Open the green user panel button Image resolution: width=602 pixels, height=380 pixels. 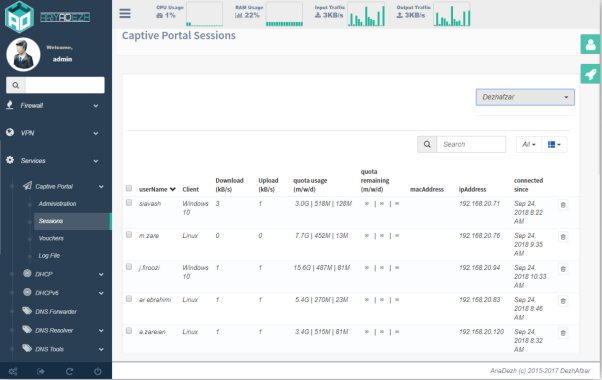pos(590,45)
